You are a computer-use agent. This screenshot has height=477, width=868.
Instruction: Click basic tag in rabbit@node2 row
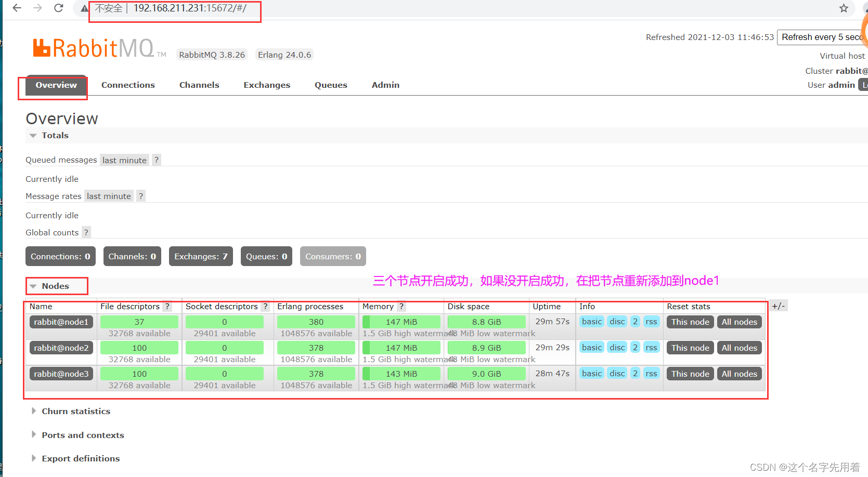click(x=592, y=348)
